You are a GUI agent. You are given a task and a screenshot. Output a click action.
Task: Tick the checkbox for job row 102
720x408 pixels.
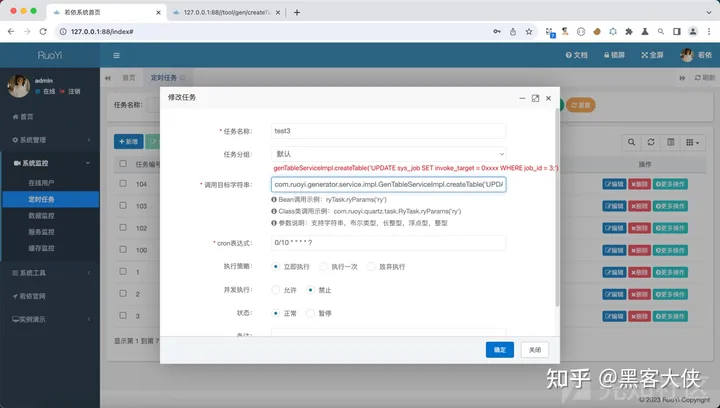(x=123, y=228)
